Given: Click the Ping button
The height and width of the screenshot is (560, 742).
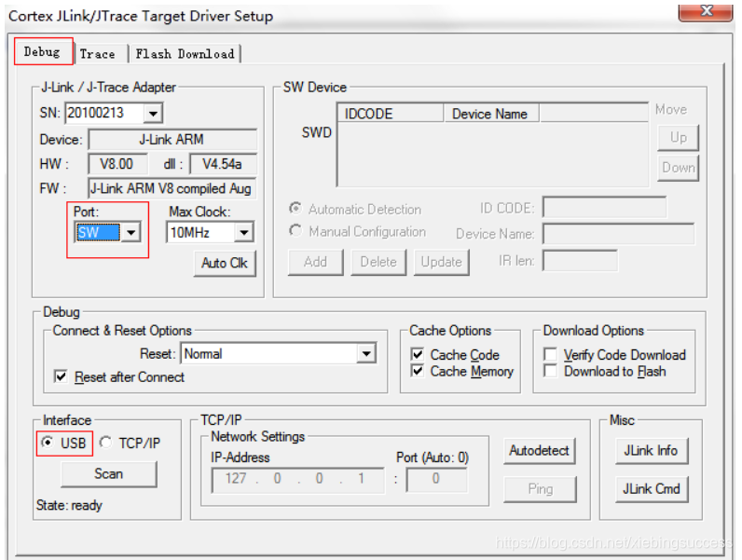Looking at the screenshot, I should [540, 489].
